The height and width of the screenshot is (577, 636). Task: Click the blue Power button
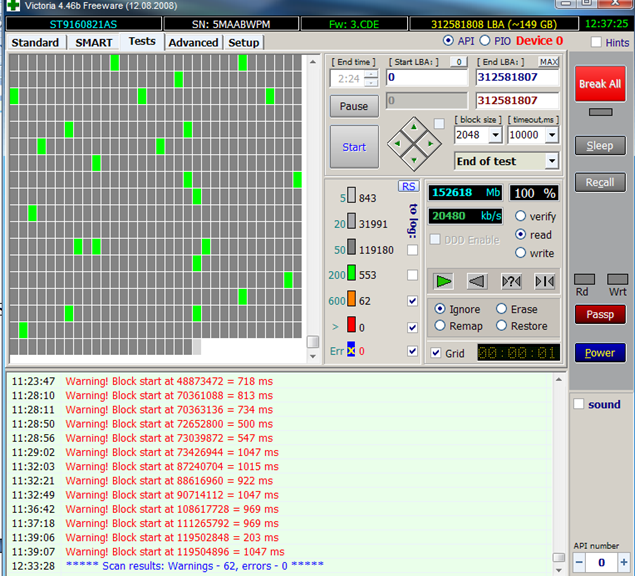coord(600,353)
